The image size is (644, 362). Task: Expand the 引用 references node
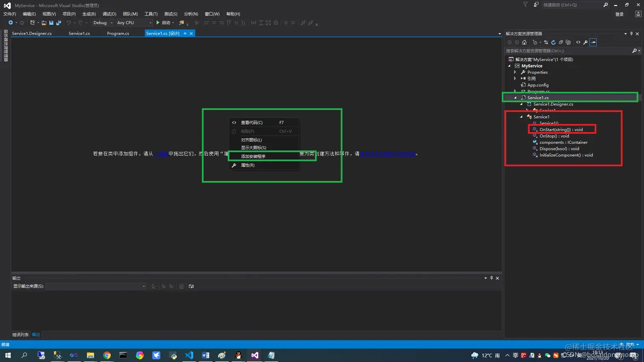click(515, 78)
